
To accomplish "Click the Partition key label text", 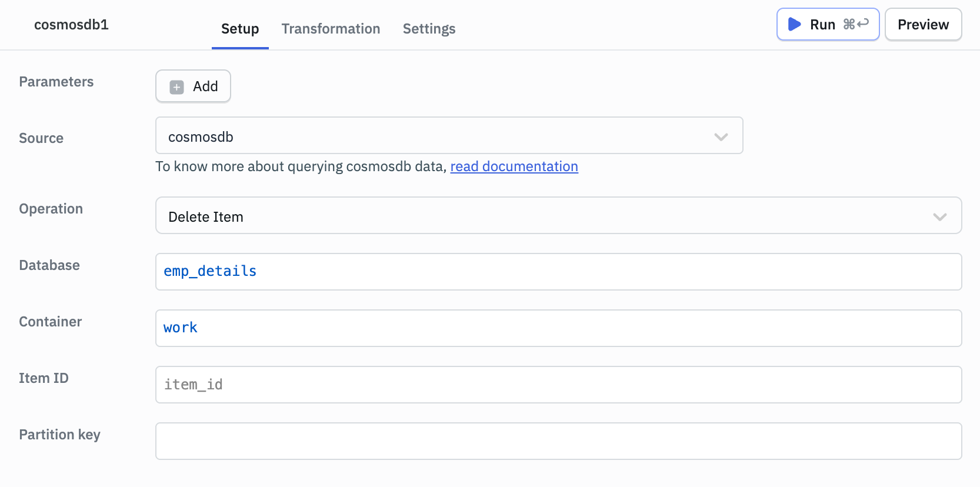I will 59,435.
